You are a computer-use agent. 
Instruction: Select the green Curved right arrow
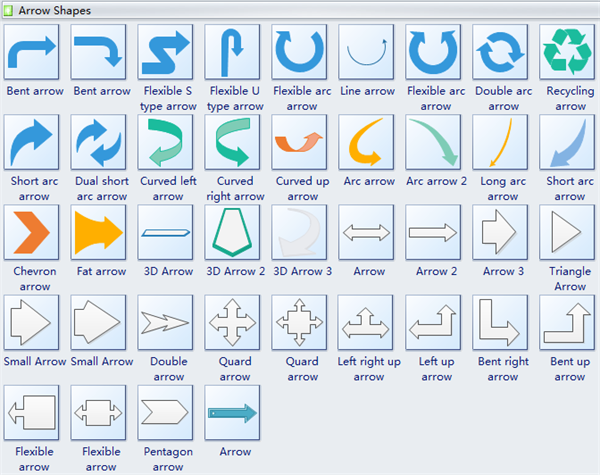tap(232, 142)
